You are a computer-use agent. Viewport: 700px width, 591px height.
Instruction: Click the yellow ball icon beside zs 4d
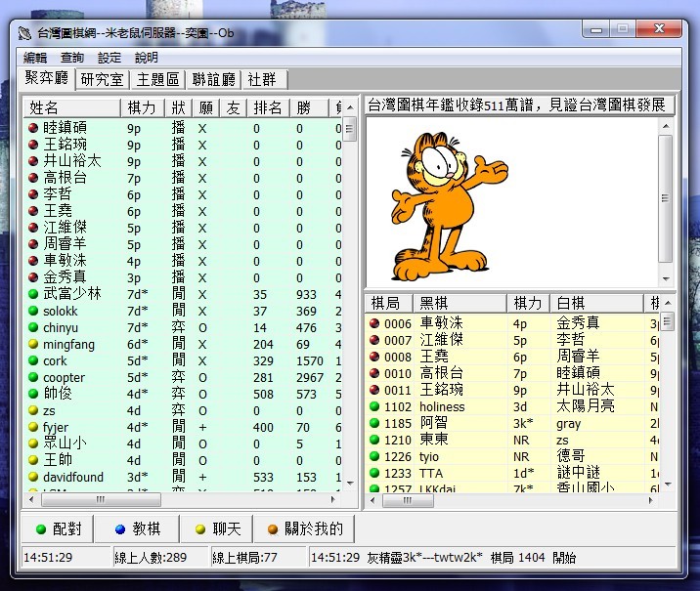[x=33, y=410]
